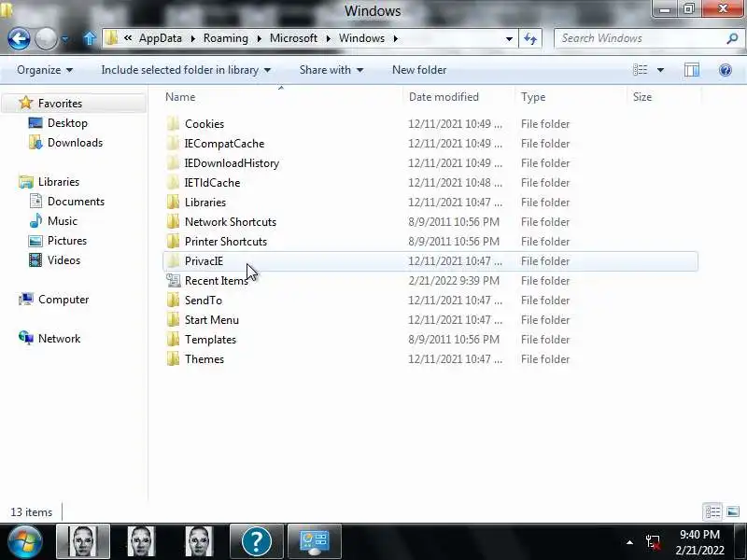Refresh the Windows folder view
747x560 pixels.
(x=529, y=38)
